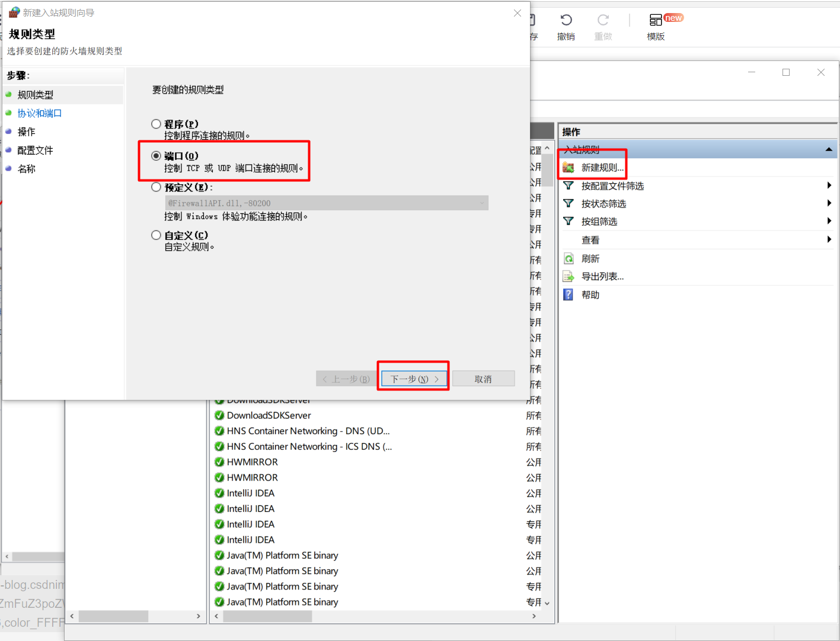
Task: Click the filter by group (按组筛选) funnel icon
Action: [x=568, y=222]
